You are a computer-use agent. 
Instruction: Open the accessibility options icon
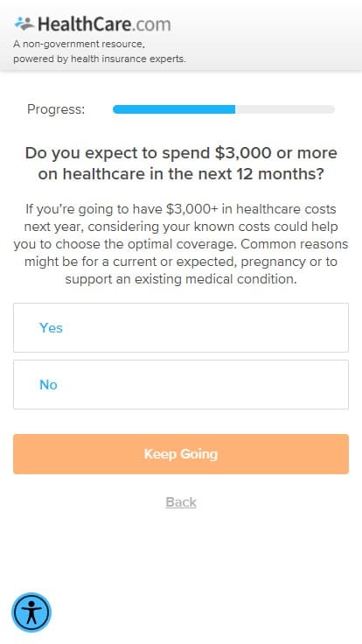click(x=31, y=612)
